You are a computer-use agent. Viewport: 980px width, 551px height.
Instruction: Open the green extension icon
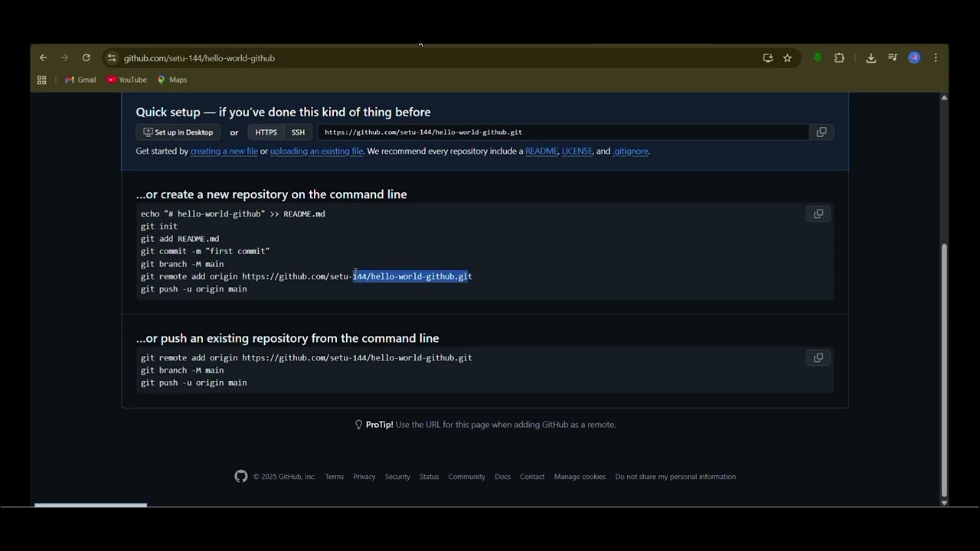(x=818, y=58)
